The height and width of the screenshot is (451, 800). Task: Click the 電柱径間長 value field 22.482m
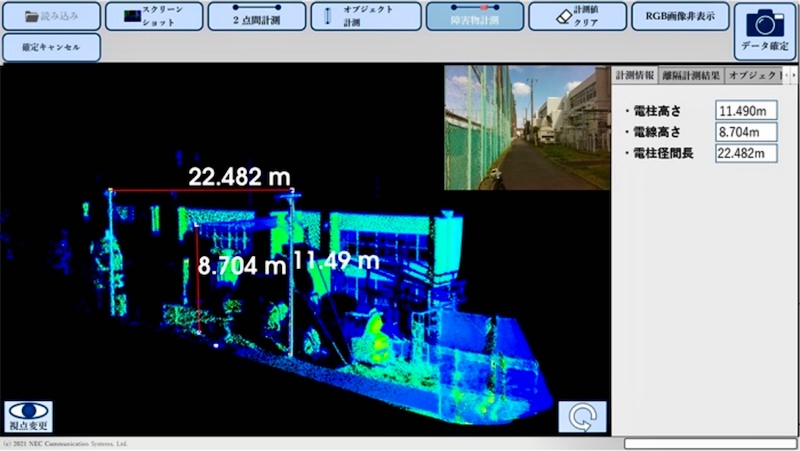click(746, 153)
